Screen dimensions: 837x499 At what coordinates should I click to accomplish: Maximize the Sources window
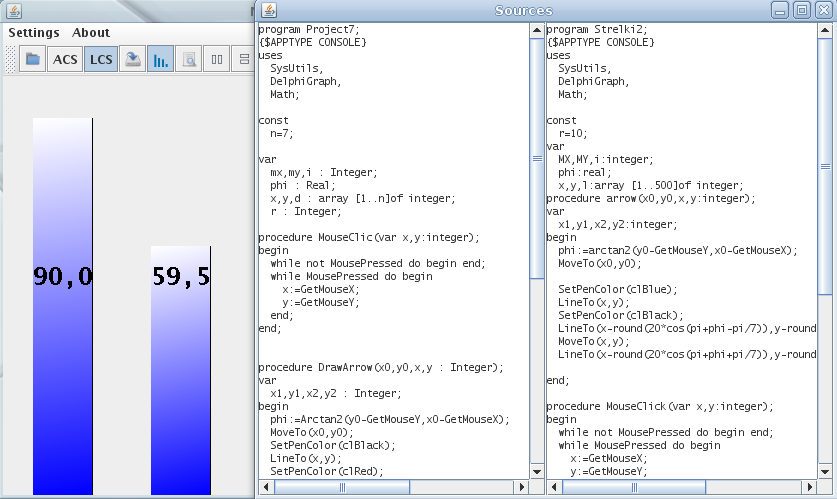tap(802, 10)
